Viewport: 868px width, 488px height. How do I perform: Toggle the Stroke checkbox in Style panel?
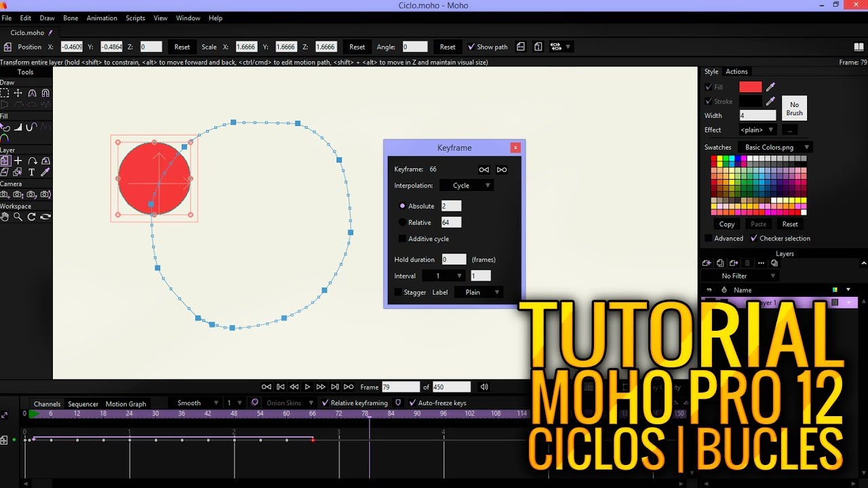coord(709,101)
